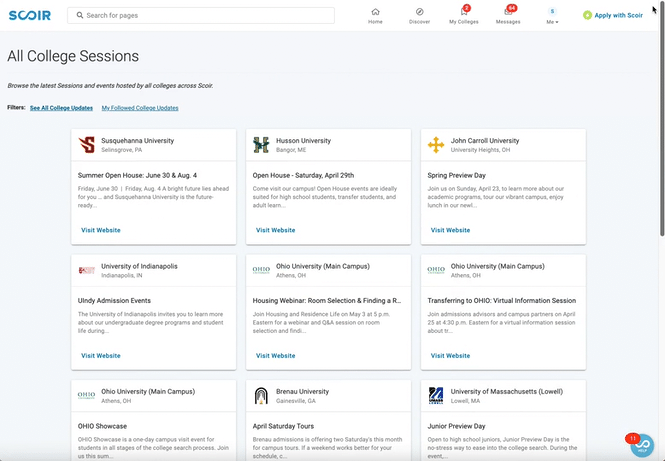
Task: Click the Scoir logo
Action: tap(30, 15)
